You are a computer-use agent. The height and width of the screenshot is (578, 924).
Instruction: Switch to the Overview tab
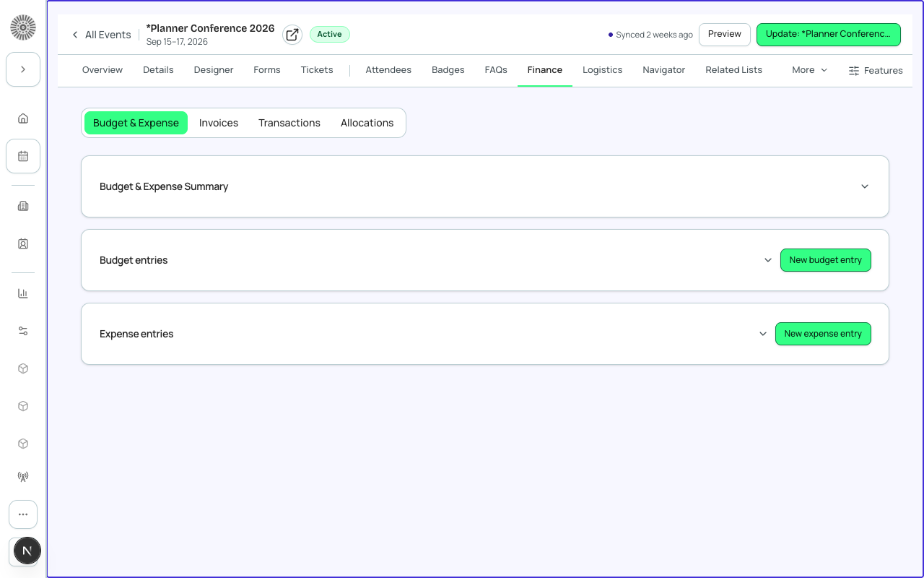point(103,70)
